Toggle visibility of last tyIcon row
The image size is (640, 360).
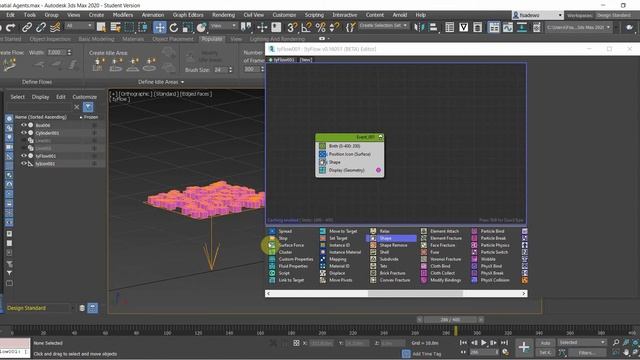(x=24, y=163)
